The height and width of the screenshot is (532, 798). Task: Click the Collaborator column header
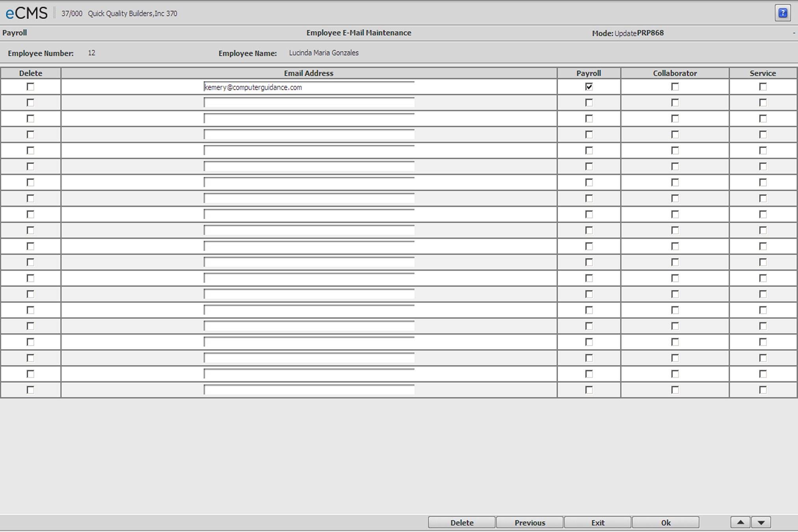pyautogui.click(x=675, y=73)
